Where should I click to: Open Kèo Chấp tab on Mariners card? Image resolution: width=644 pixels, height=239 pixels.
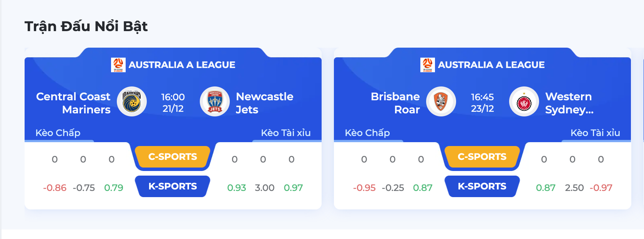(x=58, y=133)
